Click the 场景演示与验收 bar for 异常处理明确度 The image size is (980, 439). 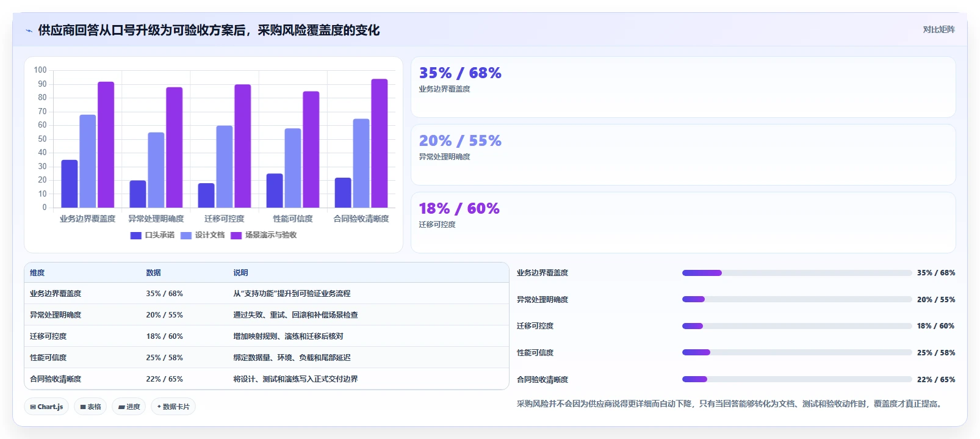175,148
